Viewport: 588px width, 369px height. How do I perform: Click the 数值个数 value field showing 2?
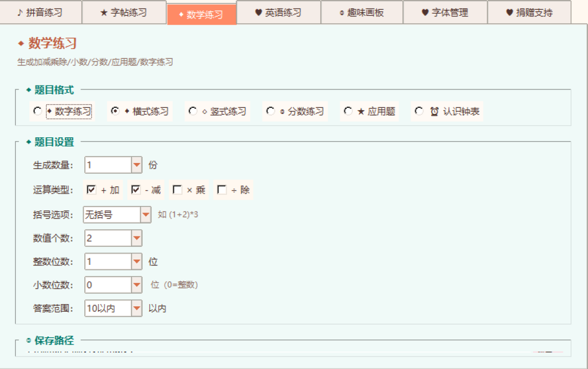pyautogui.click(x=108, y=238)
